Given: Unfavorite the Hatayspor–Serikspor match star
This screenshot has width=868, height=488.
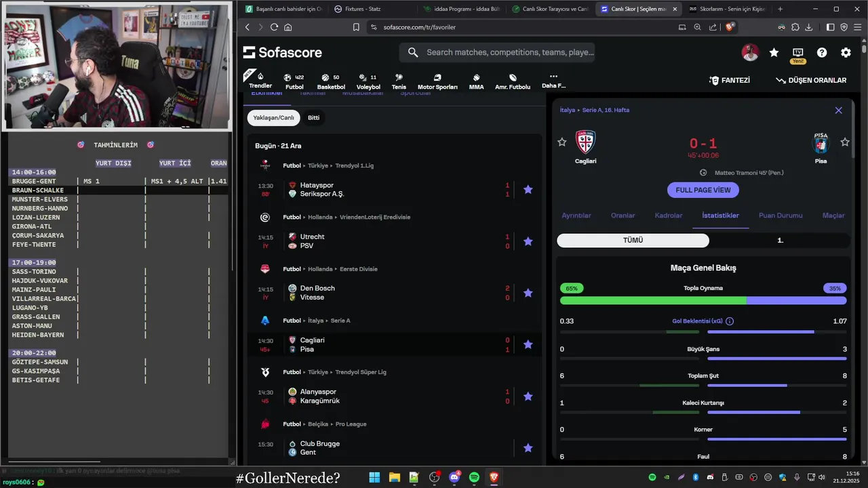Looking at the screenshot, I should coord(528,190).
